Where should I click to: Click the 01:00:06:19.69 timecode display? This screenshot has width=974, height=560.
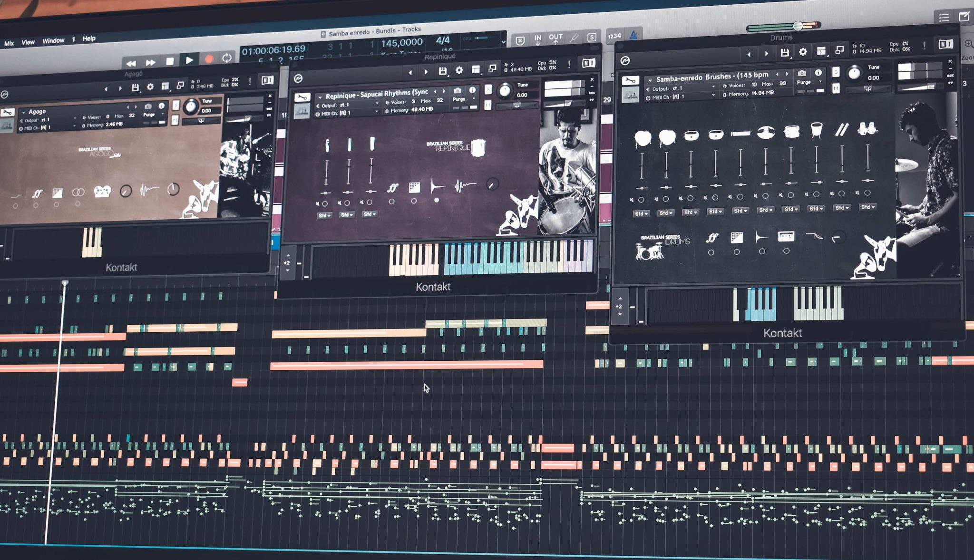pos(273,50)
